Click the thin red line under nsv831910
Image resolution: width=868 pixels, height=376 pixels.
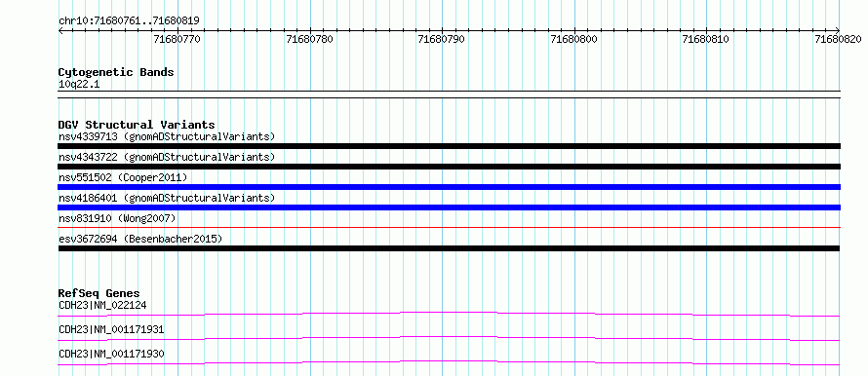449,227
